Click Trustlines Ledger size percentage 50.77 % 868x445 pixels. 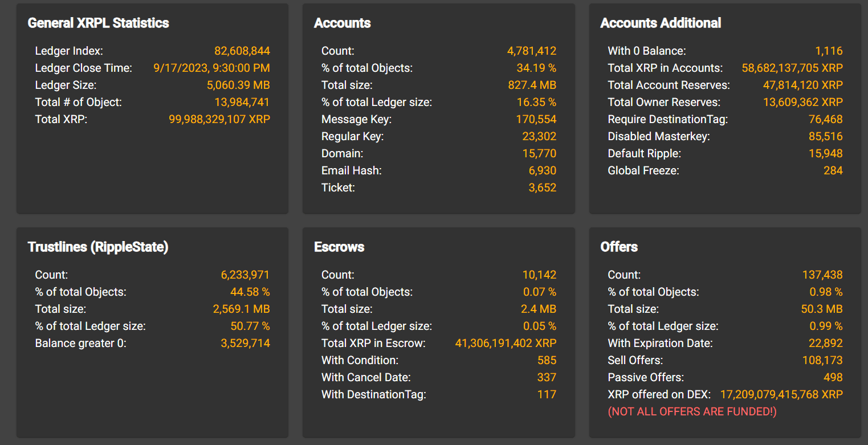(x=250, y=326)
